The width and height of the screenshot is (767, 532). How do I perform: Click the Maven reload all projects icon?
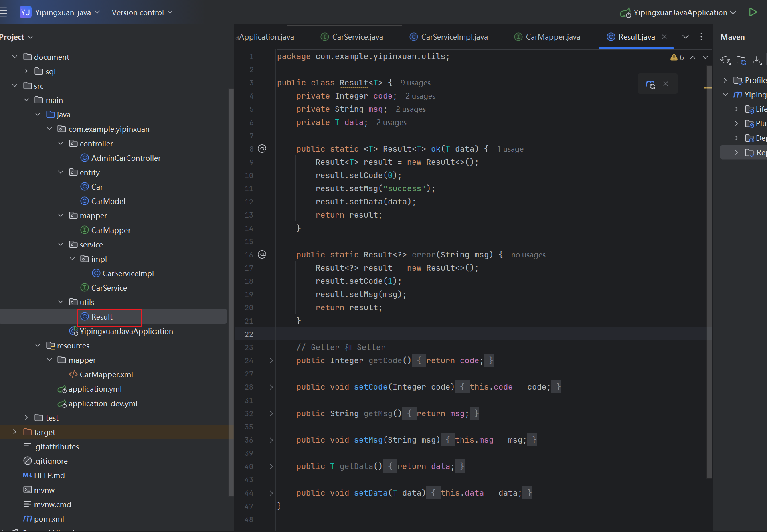click(x=725, y=60)
